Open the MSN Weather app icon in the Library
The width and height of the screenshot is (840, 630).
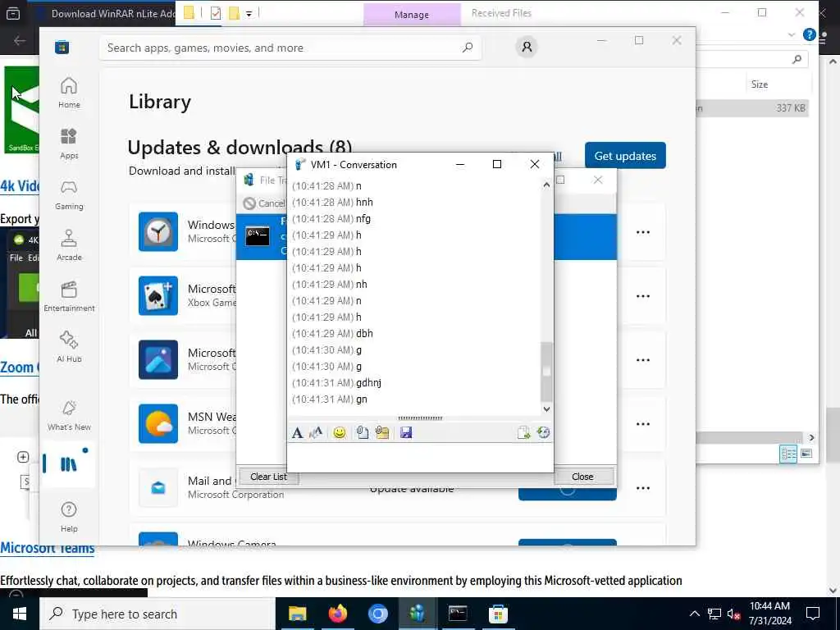(158, 424)
